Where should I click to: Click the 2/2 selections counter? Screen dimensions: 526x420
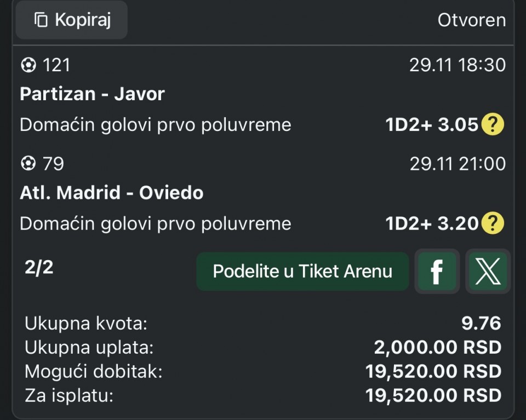click(x=39, y=268)
